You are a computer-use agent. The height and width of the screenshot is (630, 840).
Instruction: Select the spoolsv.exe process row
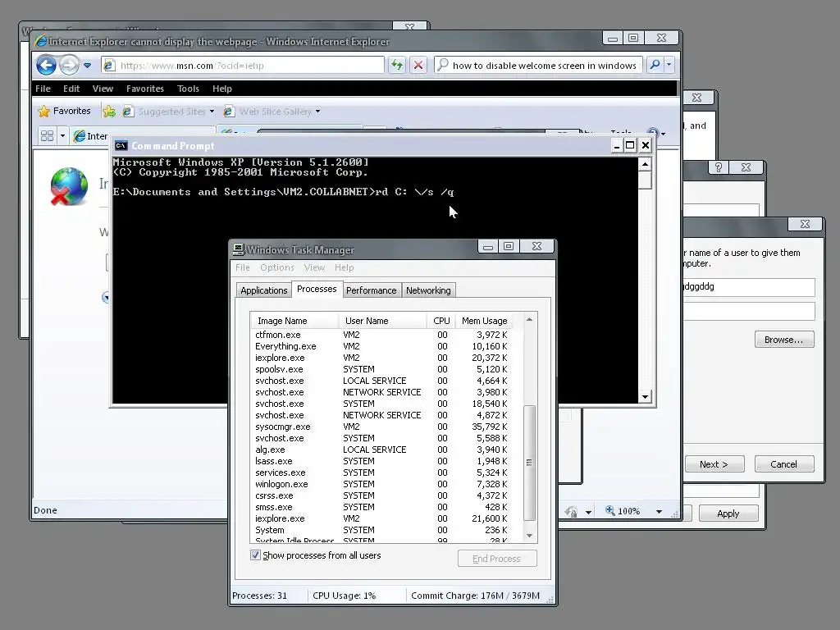[x=381, y=369]
